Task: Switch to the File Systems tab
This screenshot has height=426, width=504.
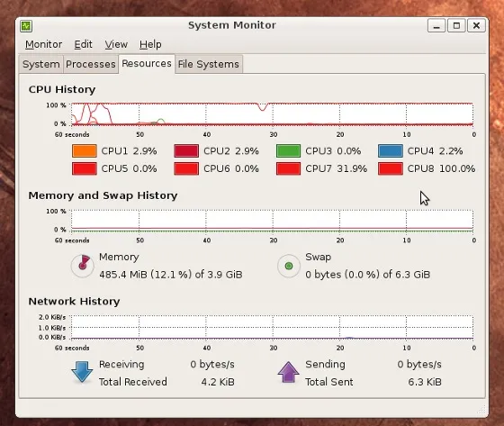Action: click(209, 64)
